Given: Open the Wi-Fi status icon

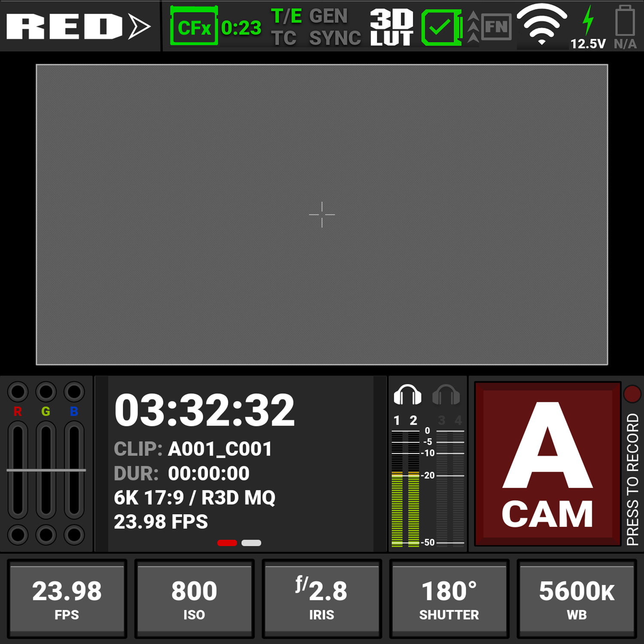Looking at the screenshot, I should tap(541, 25).
